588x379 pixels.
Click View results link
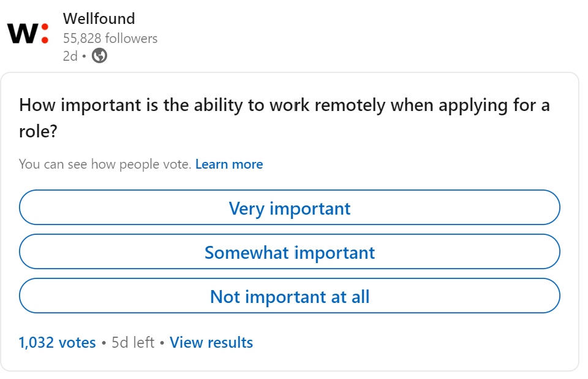point(211,342)
